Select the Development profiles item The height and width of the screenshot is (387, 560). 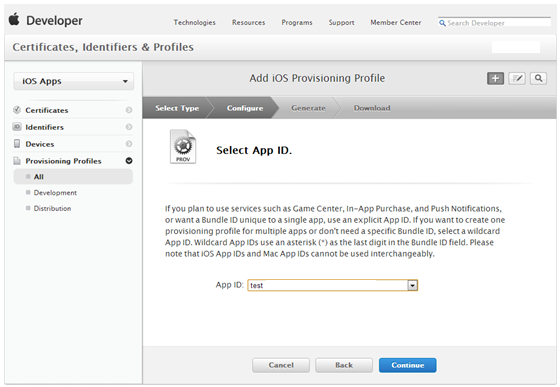point(55,193)
